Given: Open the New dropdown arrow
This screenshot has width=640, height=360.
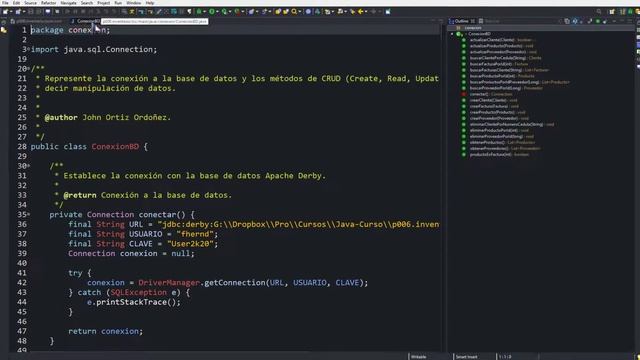Looking at the screenshot, I should [x=11, y=12].
